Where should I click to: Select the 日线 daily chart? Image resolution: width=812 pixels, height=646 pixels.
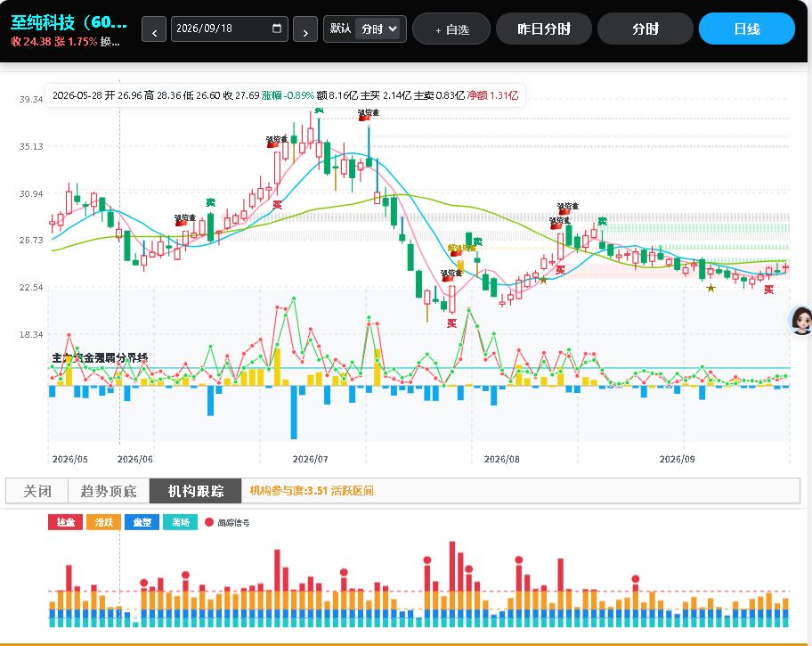coord(747,29)
